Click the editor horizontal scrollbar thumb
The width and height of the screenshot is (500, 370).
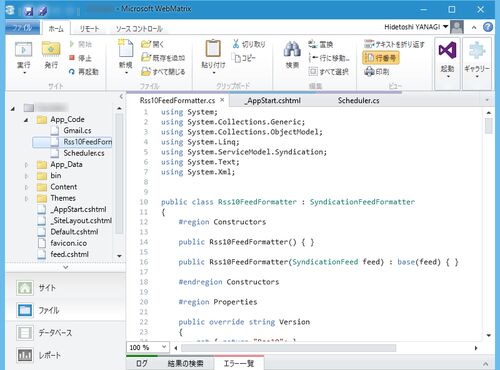point(288,348)
